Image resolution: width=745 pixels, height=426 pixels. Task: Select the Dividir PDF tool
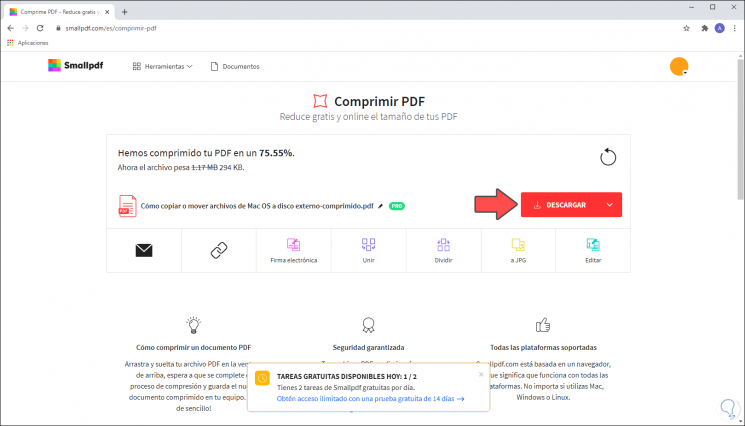pos(444,250)
